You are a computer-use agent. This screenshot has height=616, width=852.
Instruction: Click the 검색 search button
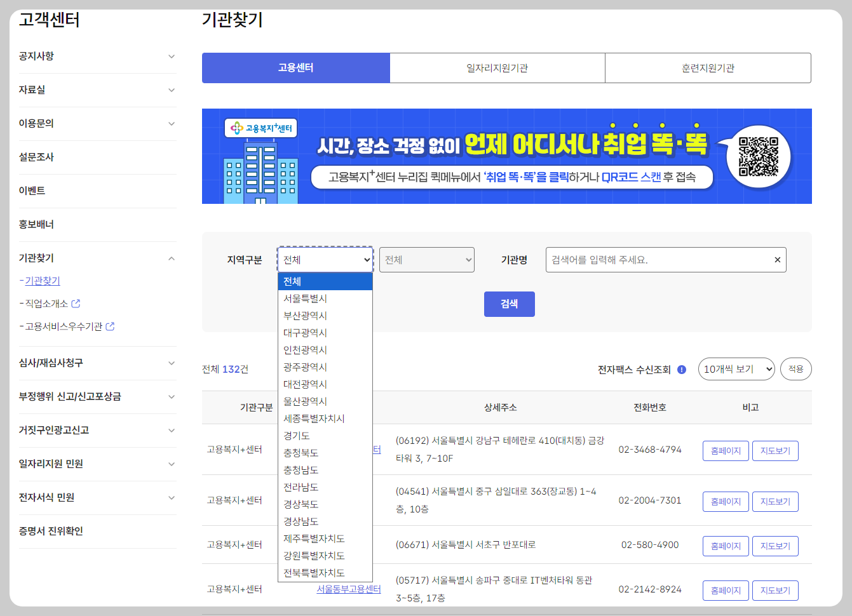tap(509, 304)
